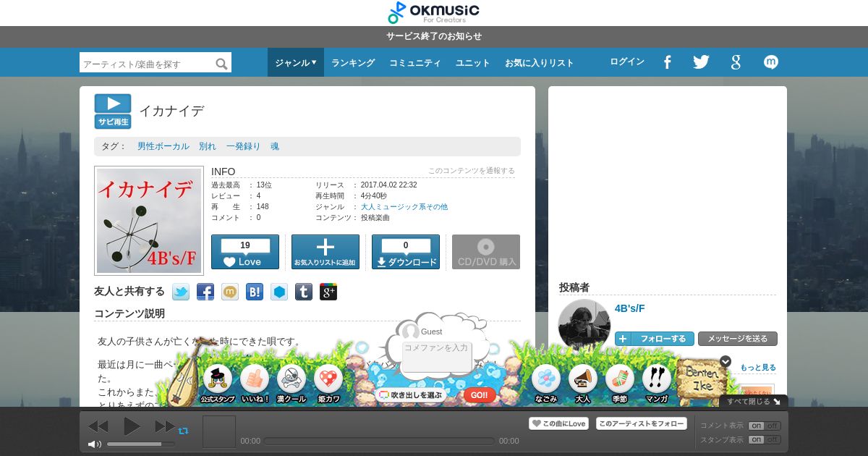Click このアーティストをフォロー button

click(x=642, y=424)
